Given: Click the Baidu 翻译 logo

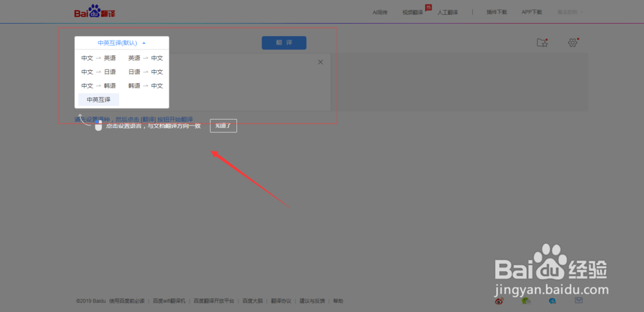Looking at the screenshot, I should pyautogui.click(x=95, y=12).
